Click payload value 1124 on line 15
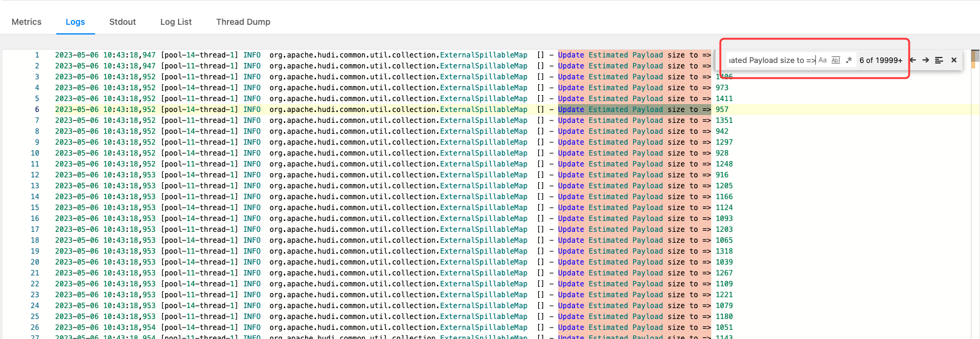The image size is (980, 339). point(724,208)
